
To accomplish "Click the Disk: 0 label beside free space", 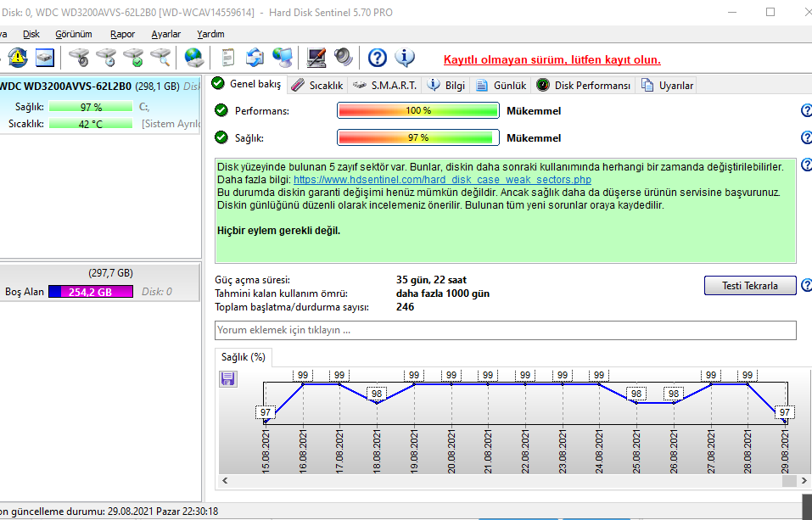I will (157, 292).
